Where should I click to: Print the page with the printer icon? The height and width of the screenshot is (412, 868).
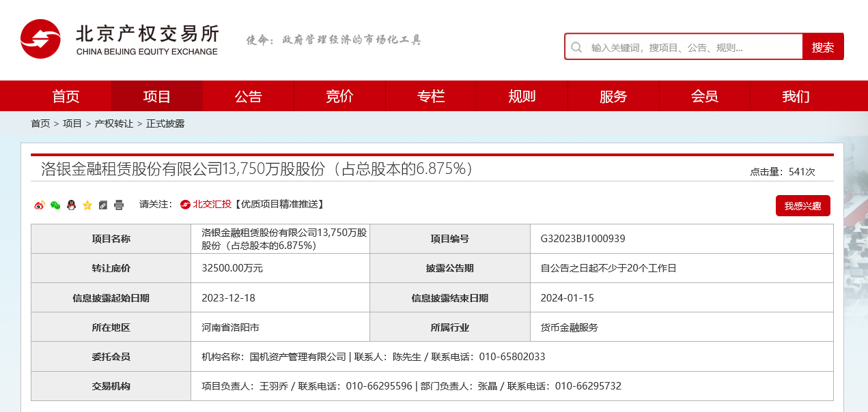119,205
